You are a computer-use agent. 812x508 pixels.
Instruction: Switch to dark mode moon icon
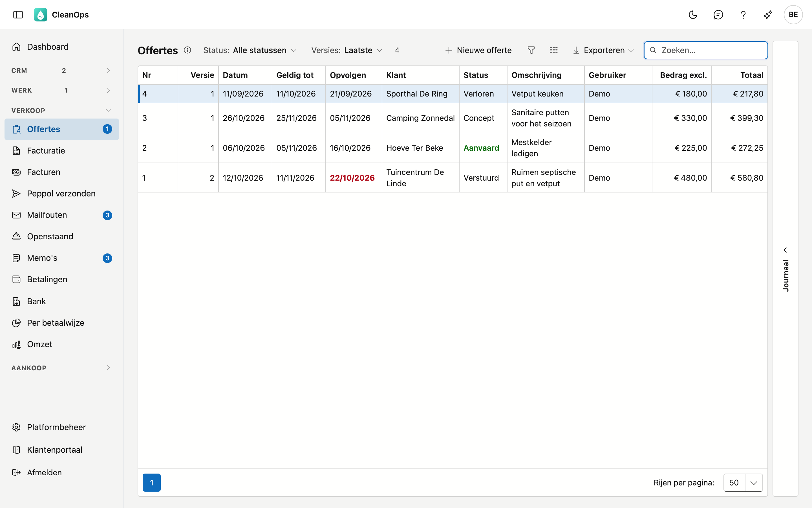(x=693, y=14)
